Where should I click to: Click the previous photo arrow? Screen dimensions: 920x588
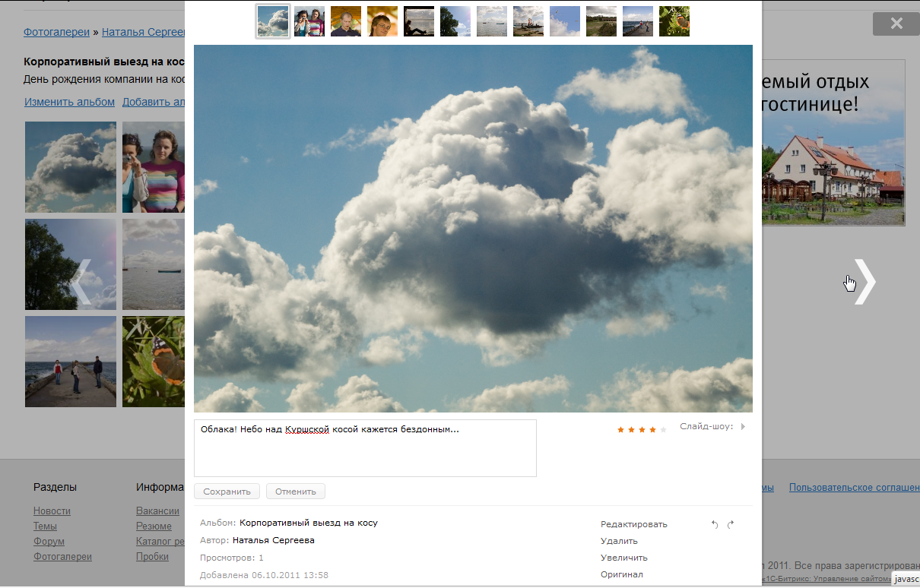[81, 282]
